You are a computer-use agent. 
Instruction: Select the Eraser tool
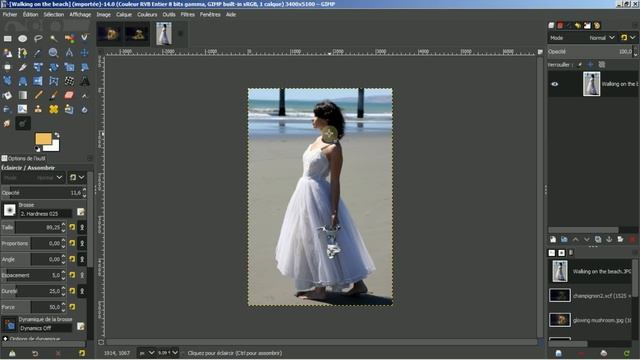(x=69, y=96)
